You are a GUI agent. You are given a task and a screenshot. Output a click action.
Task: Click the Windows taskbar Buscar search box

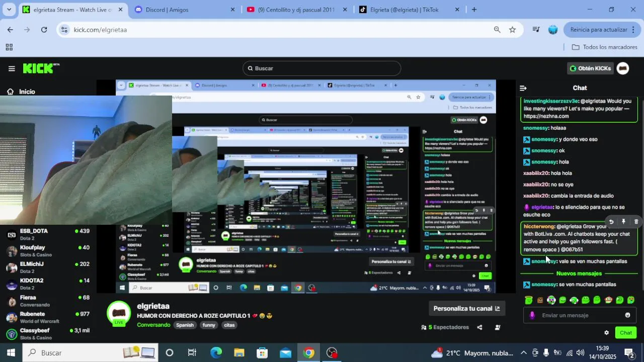[x=91, y=353]
